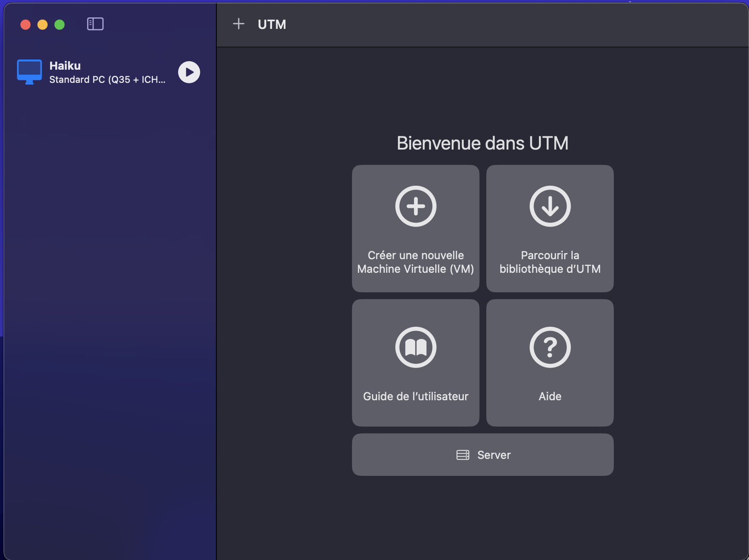
Task: Minimize UTM window with yellow button
Action: coord(43,25)
